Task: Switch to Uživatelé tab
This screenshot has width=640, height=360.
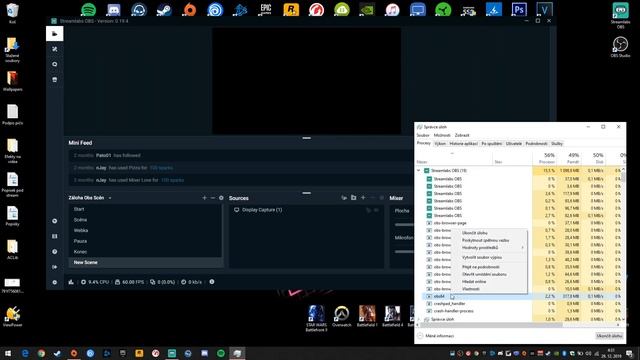Action: pyautogui.click(x=513, y=144)
